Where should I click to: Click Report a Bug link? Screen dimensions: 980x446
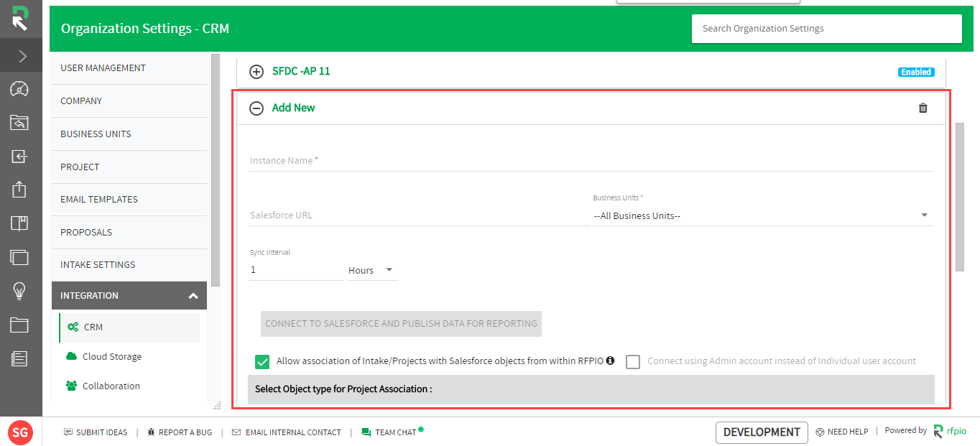179,432
